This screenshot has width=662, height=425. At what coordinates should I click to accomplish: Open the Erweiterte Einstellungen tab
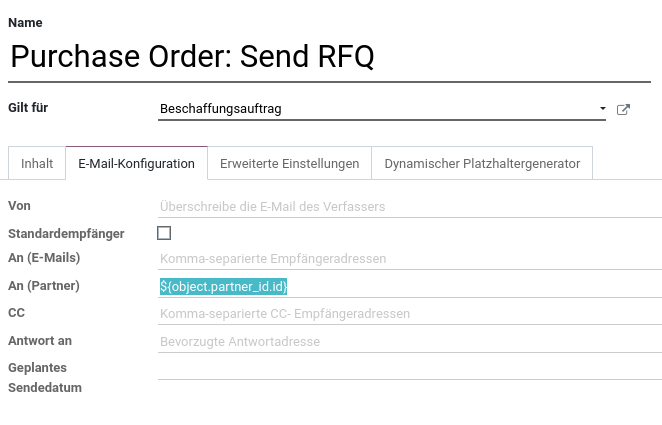tap(290, 163)
